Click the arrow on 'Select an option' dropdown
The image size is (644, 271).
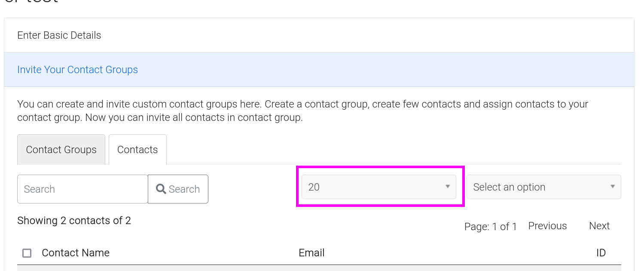pos(612,187)
